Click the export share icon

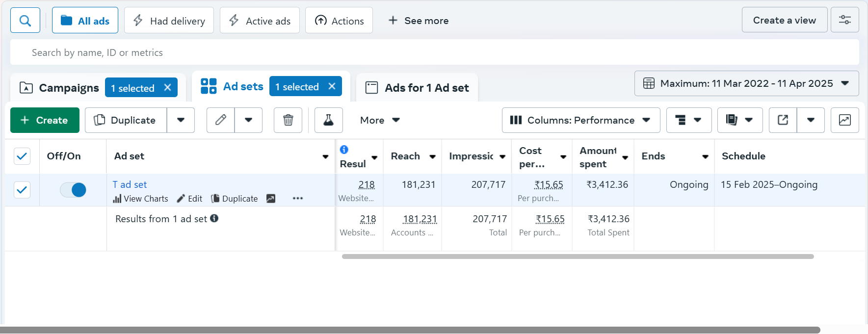(x=783, y=120)
